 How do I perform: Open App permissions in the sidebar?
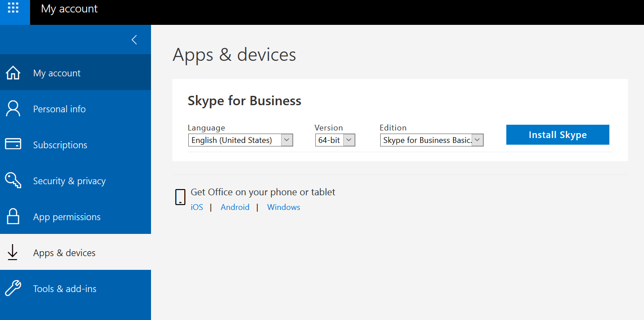click(76, 217)
